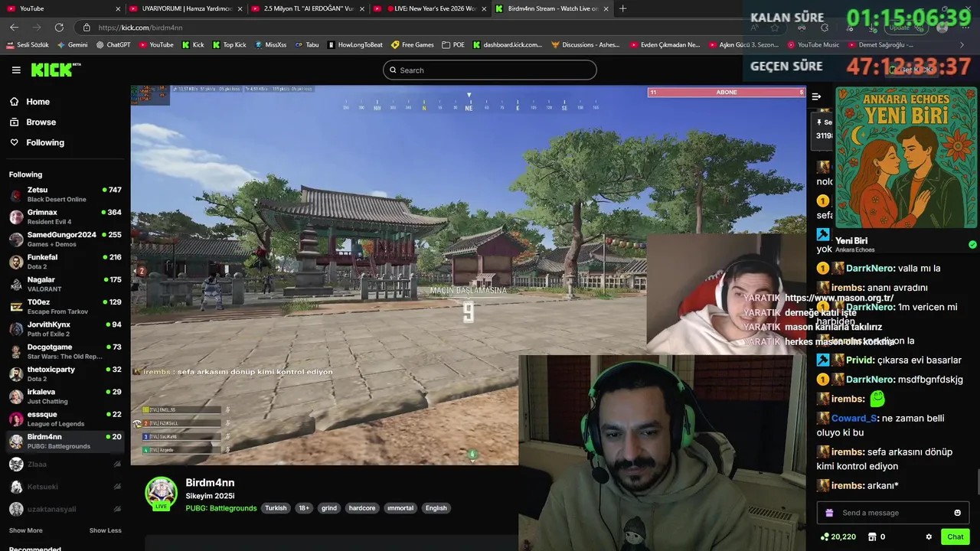
Task: Click the address bar URL kick.com/birdm4nn
Action: tap(140, 28)
